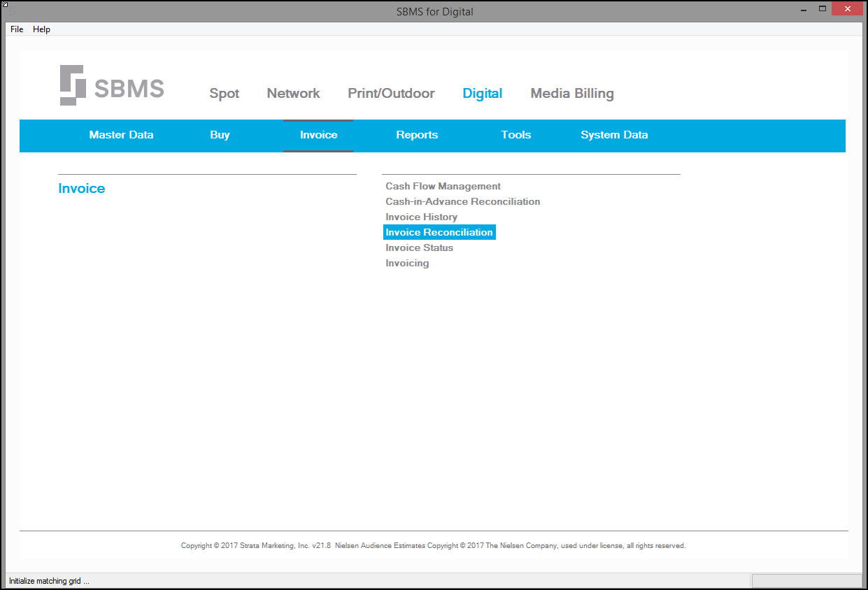Image resolution: width=868 pixels, height=590 pixels.
Task: Select the Invoice section tab
Action: click(x=318, y=135)
